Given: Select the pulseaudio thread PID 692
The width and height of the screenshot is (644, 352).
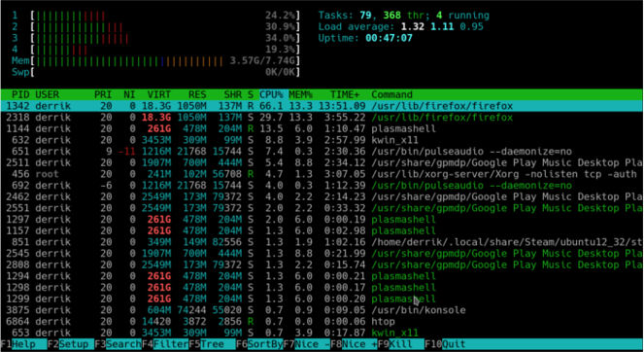Looking at the screenshot, I should pyautogui.click(x=322, y=186).
